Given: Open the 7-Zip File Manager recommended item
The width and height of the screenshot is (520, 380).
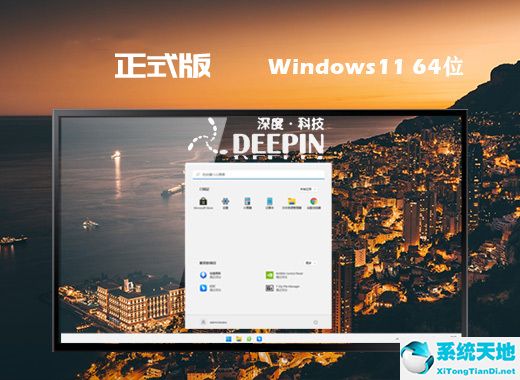Looking at the screenshot, I should pos(283,288).
